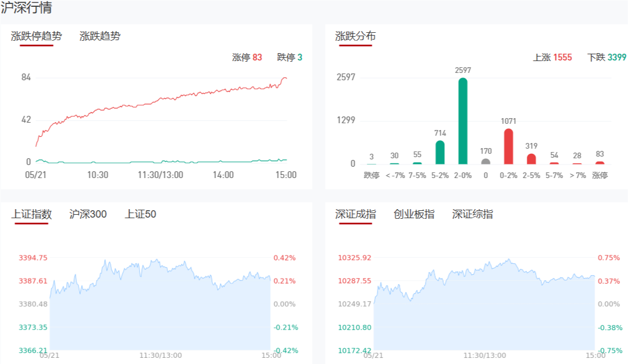629x364 pixels.
Task: Click the tall green 2597 bar
Action: click(463, 121)
